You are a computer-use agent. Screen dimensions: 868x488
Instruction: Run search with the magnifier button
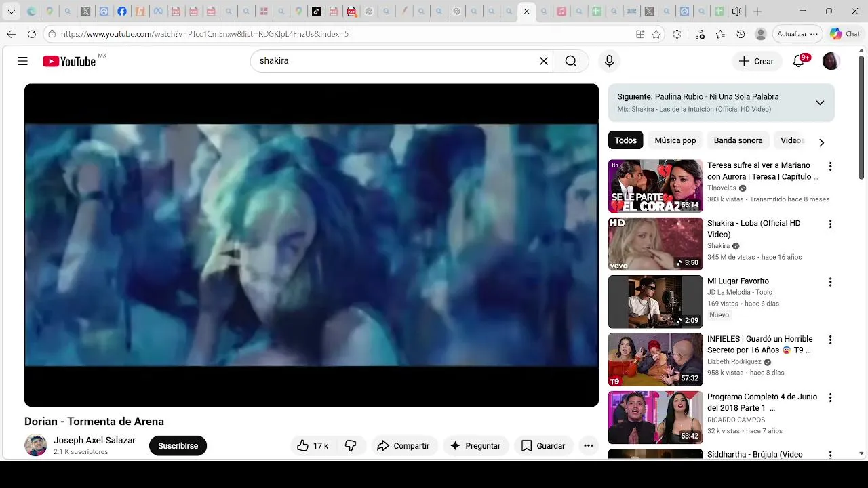click(571, 61)
